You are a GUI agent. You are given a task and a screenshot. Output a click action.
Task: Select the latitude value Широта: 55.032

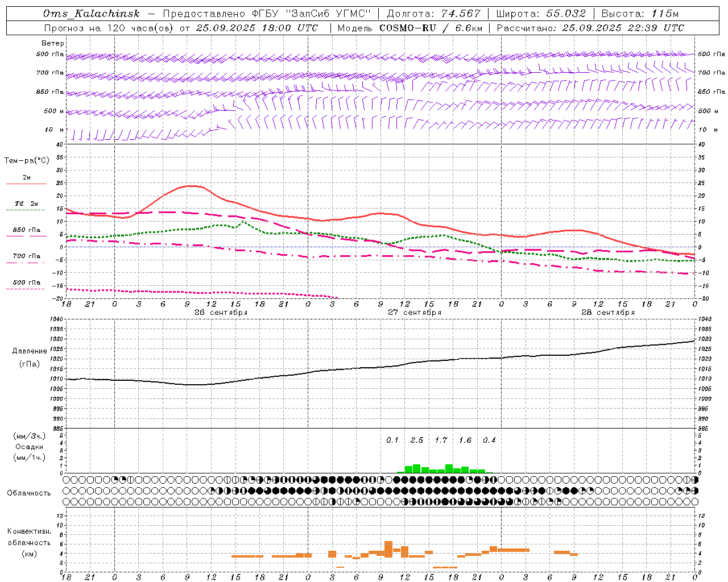click(541, 14)
